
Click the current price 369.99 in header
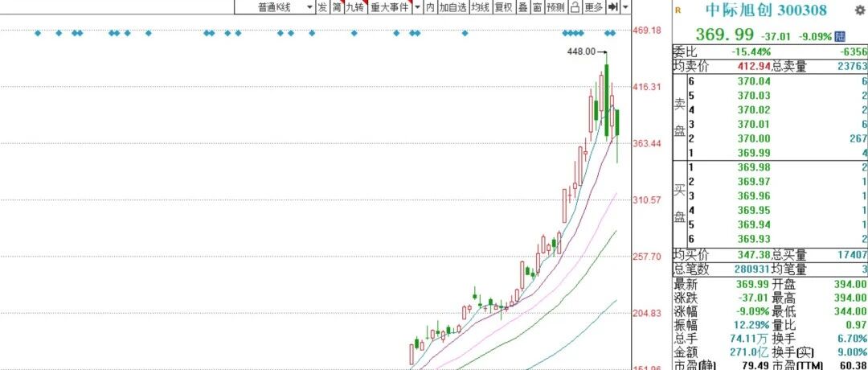[x=725, y=35]
